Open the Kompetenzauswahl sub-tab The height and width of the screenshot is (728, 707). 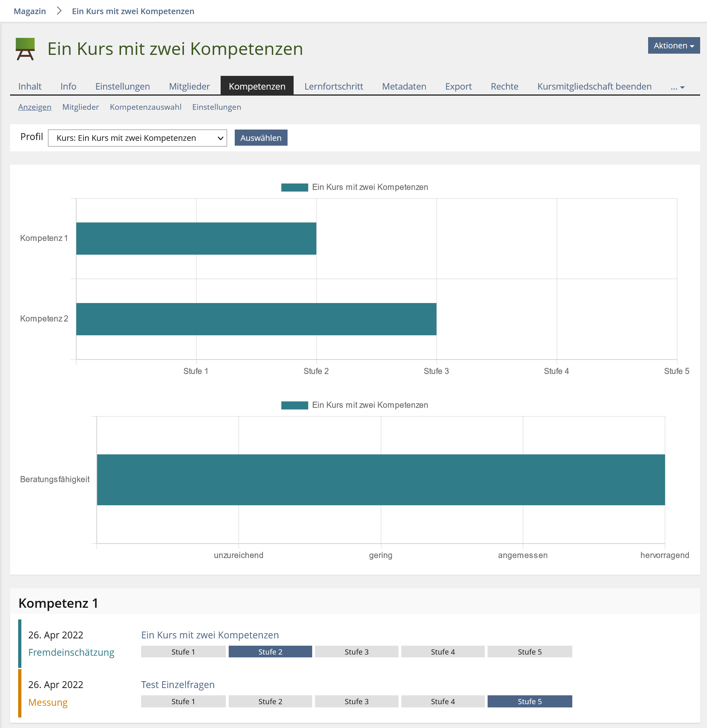[145, 107]
